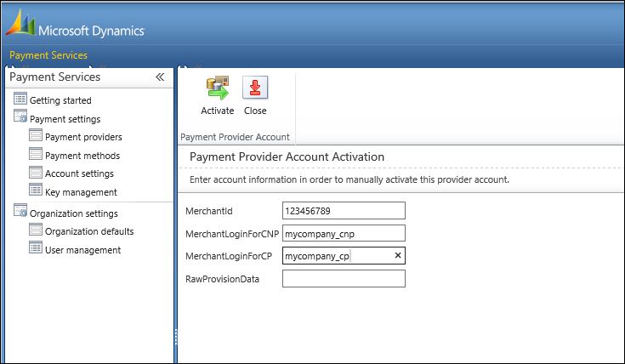Select Account settings in navigation
This screenshot has height=364, width=625.
point(79,173)
